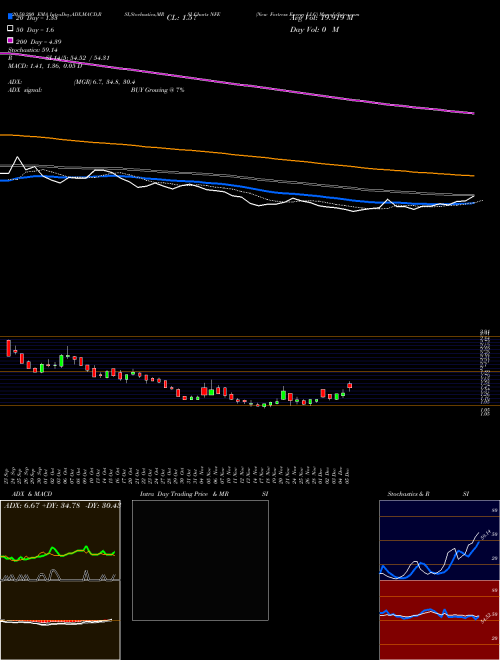The image size is (500, 660).
Task: Click the 'BUY Growing @ 7%' signal text
Action: point(157,90)
